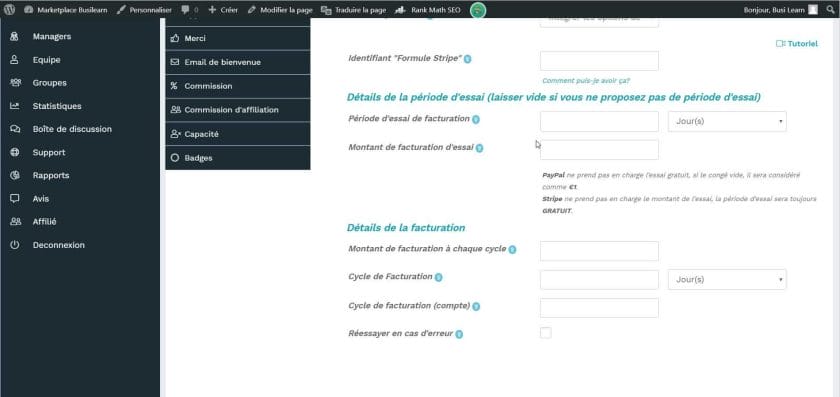The height and width of the screenshot is (397, 840).
Task: Click the PayPal free trial note text
Action: (x=671, y=181)
